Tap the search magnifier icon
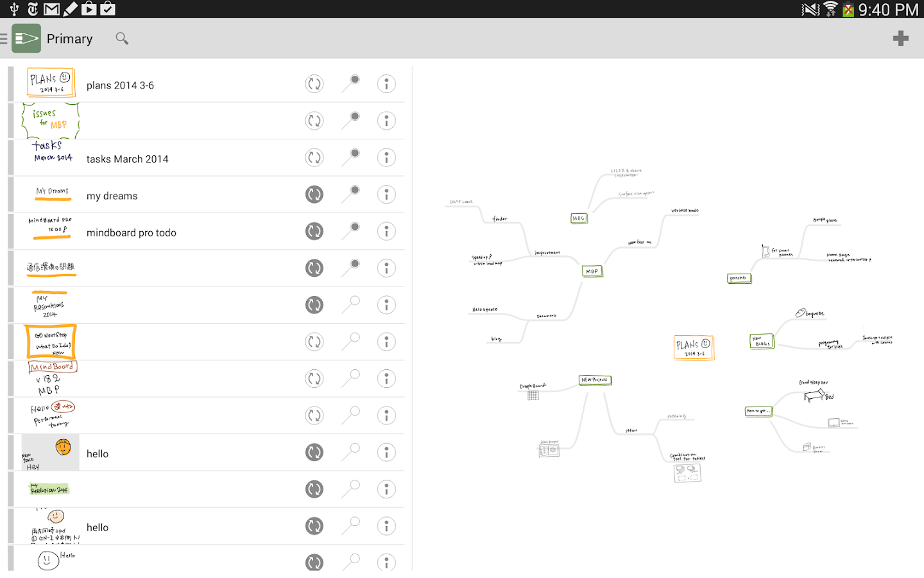This screenshot has height=578, width=924. tap(122, 39)
